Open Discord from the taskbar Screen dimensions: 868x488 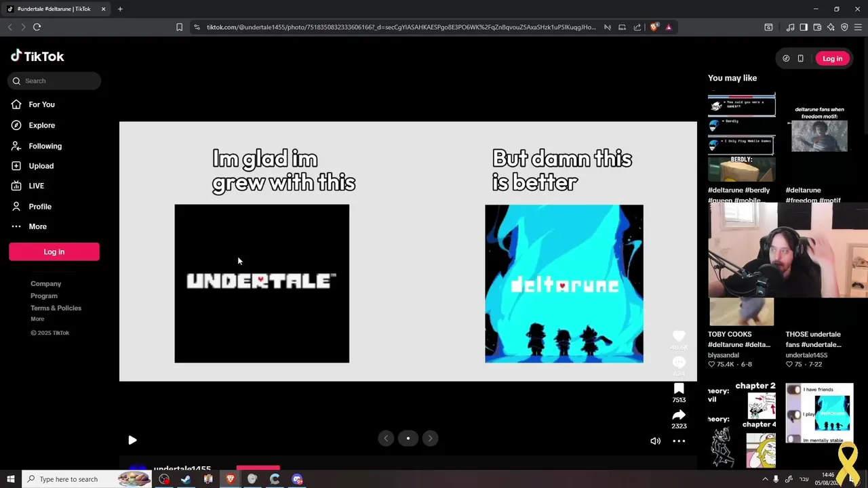point(297,479)
